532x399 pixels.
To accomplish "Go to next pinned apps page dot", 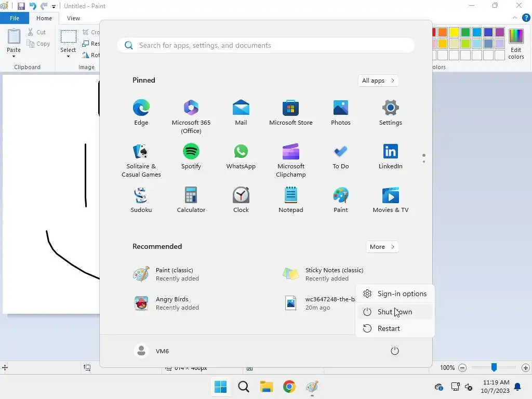I will [x=424, y=162].
